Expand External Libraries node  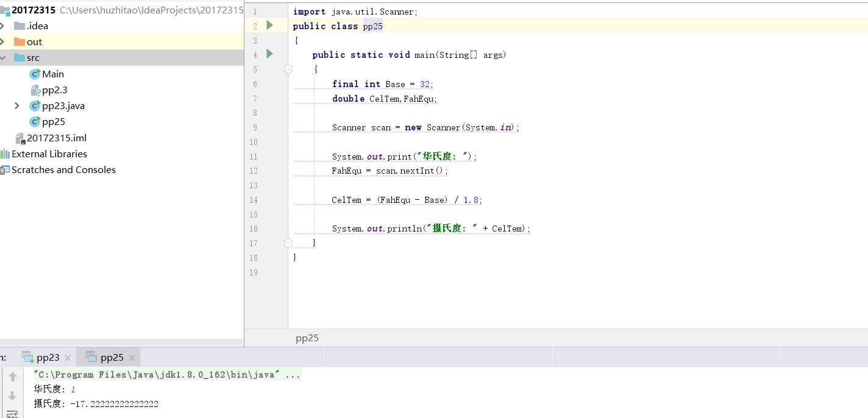49,154
